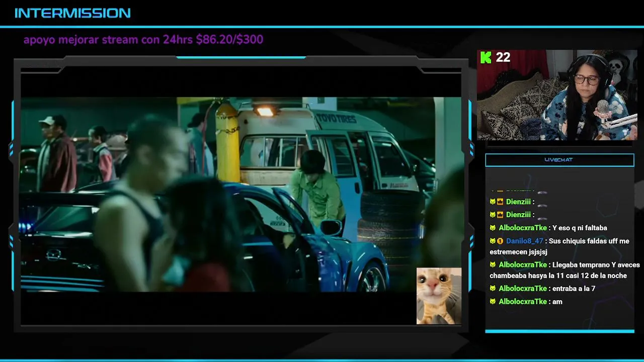
Task: Open AlbolocxraTke's name on the "Llegaba temprano" message
Action: pos(522,265)
